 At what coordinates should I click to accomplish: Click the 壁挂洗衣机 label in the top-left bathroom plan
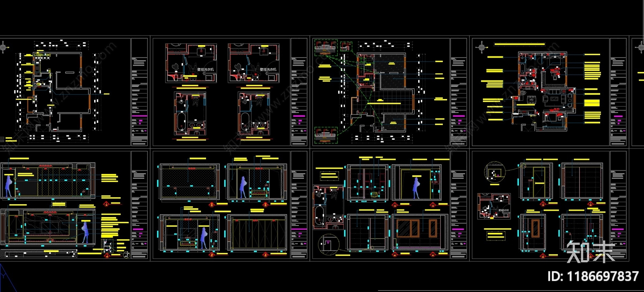pyautogui.click(x=205, y=70)
